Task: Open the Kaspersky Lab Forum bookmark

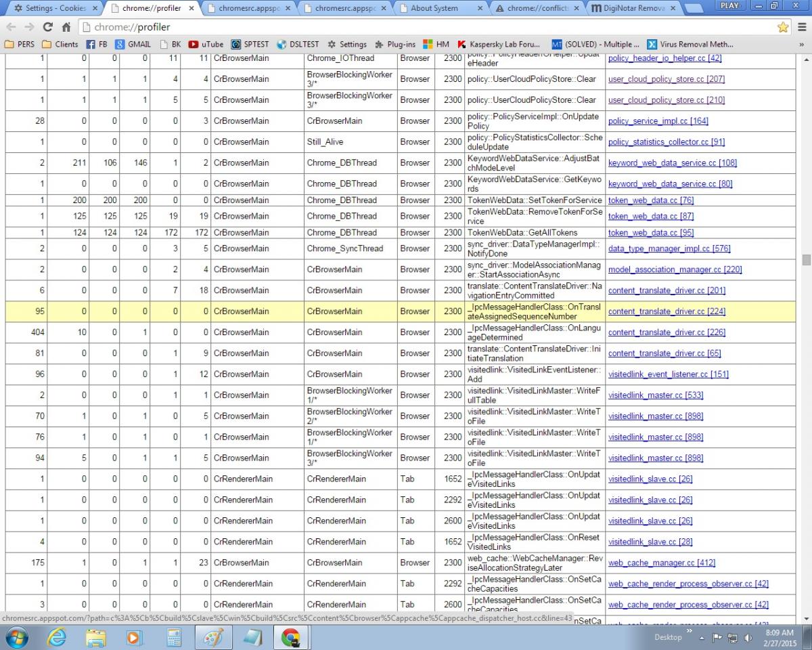Action: 499,44
